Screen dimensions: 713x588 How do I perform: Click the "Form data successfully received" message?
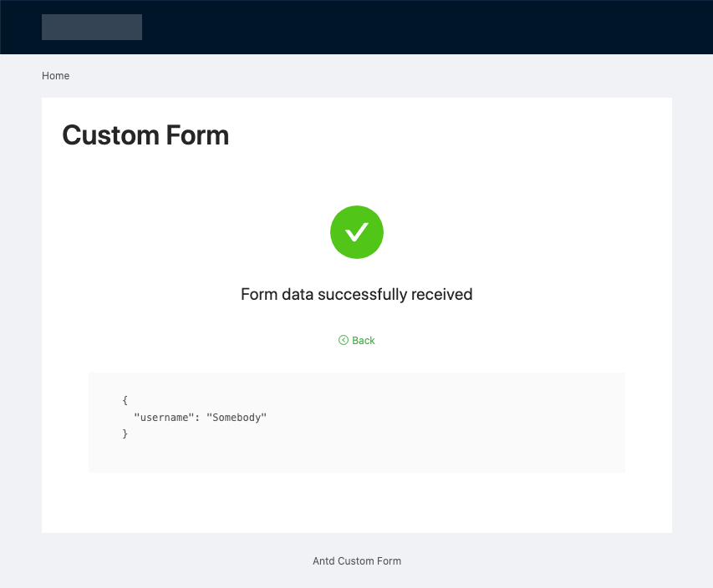coord(357,294)
